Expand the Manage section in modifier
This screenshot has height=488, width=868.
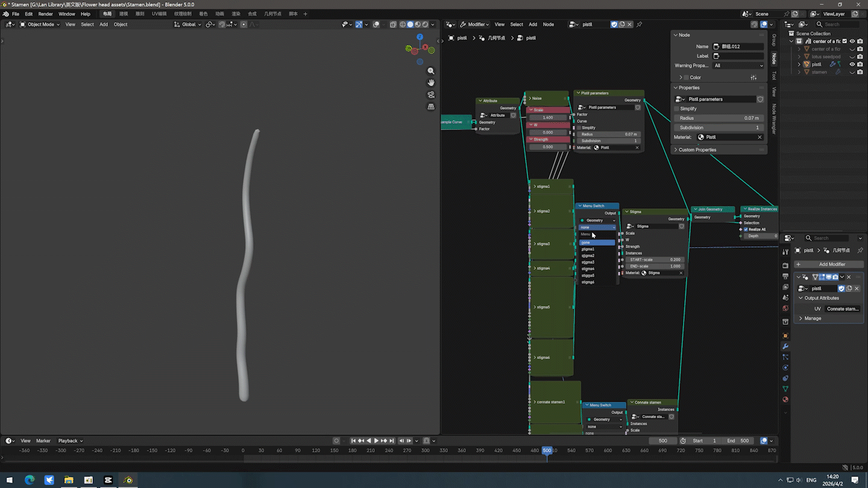click(812, 318)
